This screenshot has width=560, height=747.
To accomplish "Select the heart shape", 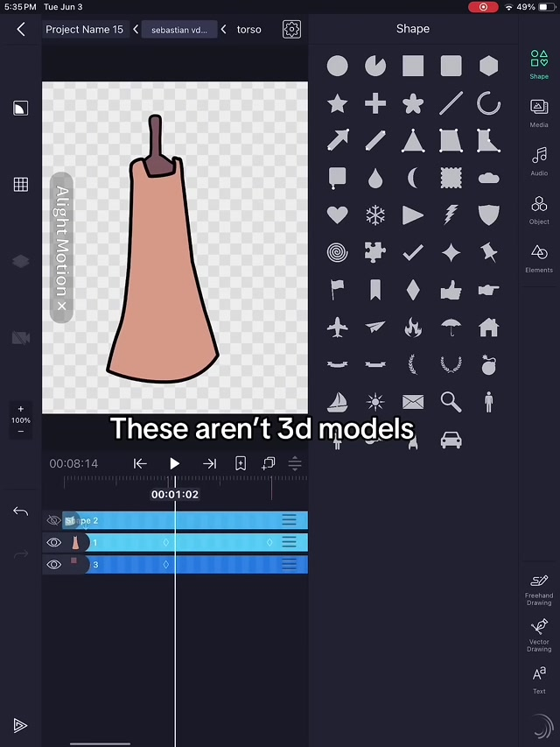I will pyautogui.click(x=337, y=215).
